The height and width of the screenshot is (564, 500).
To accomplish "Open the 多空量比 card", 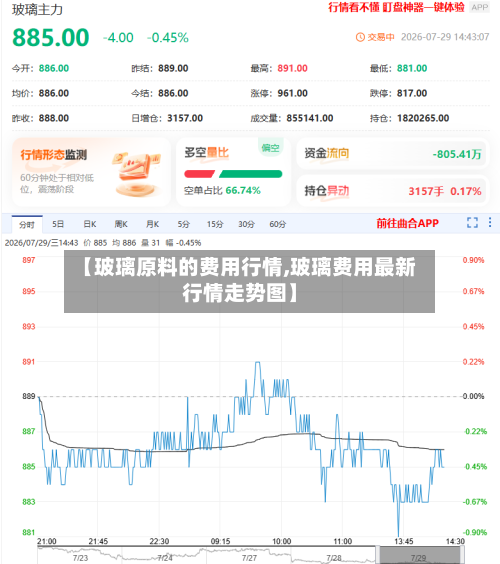I will [233, 172].
